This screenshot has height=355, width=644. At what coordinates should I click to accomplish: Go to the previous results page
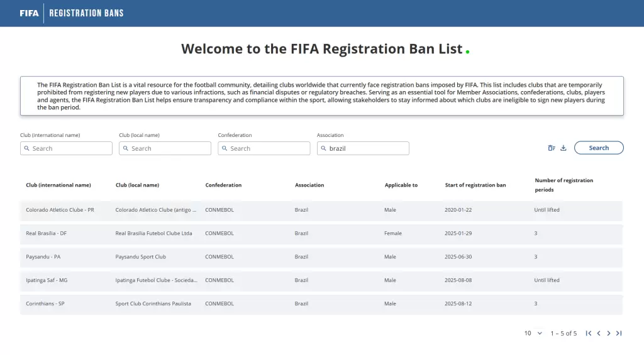pyautogui.click(x=599, y=334)
